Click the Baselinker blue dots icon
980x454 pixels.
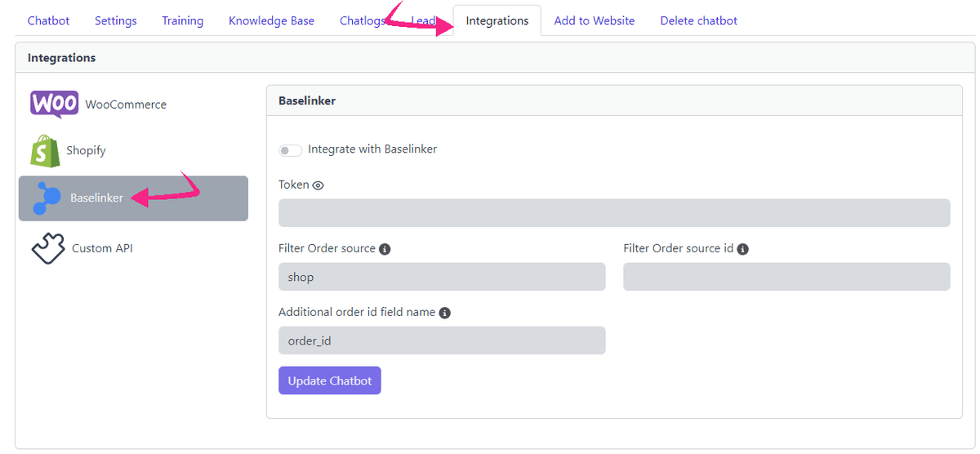(47, 198)
